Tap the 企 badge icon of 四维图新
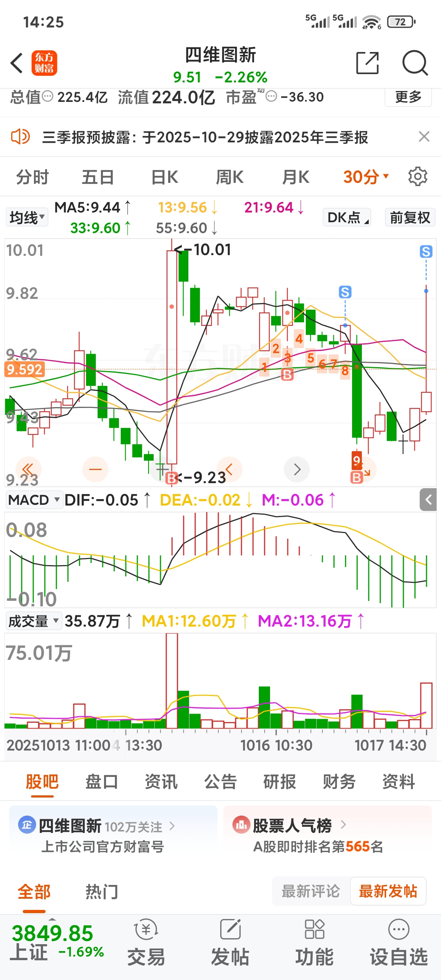This screenshot has width=441, height=980. click(27, 825)
